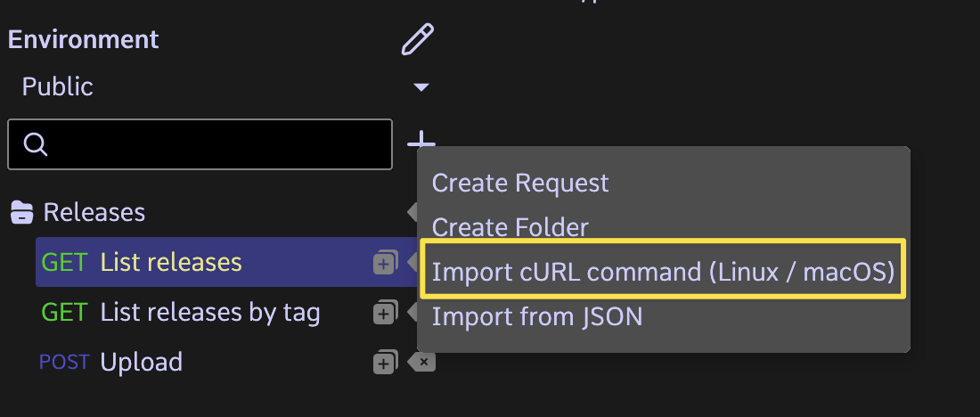Duplicate the List releases request
This screenshot has width=980, height=417.
click(x=384, y=263)
